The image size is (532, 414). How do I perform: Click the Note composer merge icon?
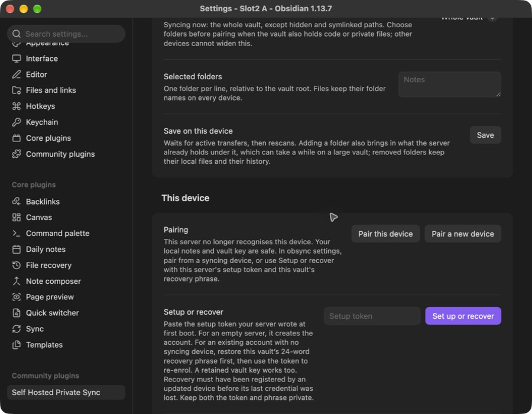[17, 282]
